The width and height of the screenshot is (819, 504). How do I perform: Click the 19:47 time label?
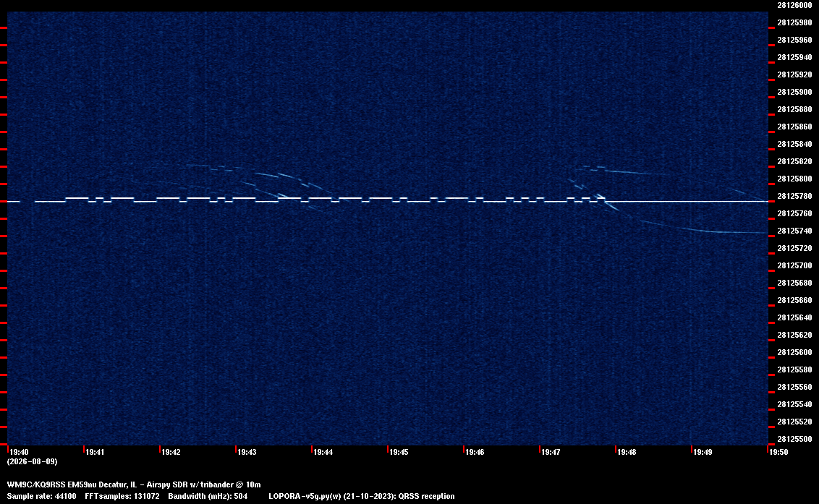(x=551, y=452)
